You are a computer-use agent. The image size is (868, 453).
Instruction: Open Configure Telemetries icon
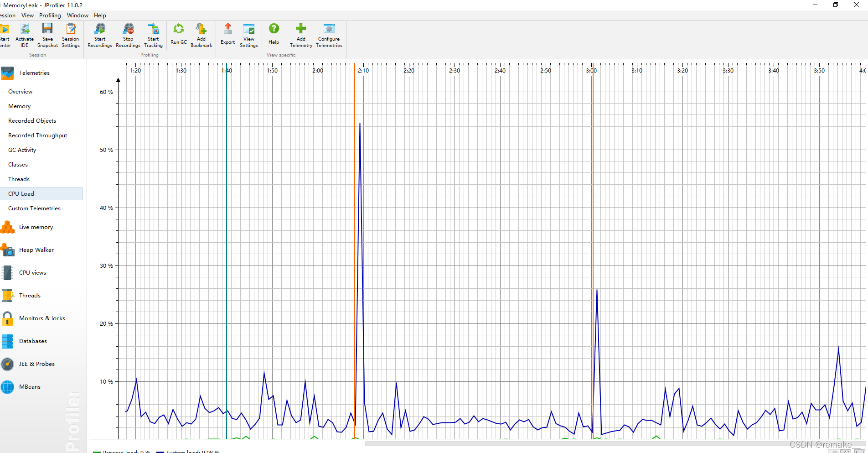point(329,29)
